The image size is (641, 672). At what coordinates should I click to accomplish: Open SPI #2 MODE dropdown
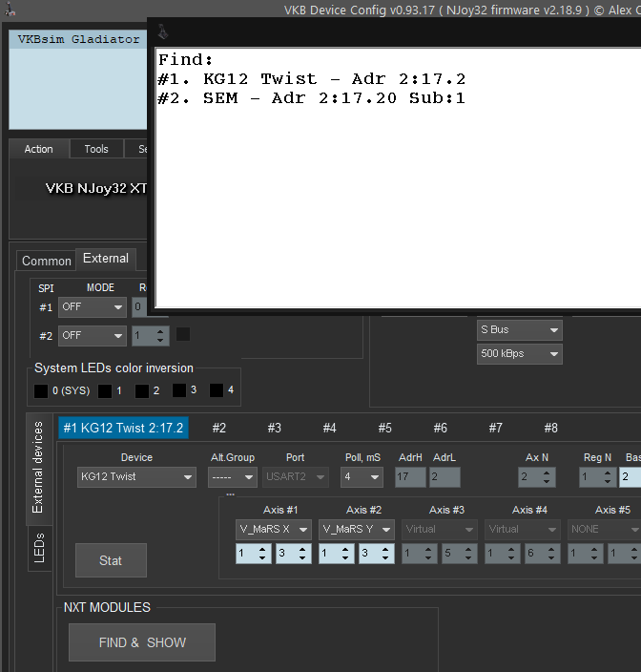pos(93,336)
